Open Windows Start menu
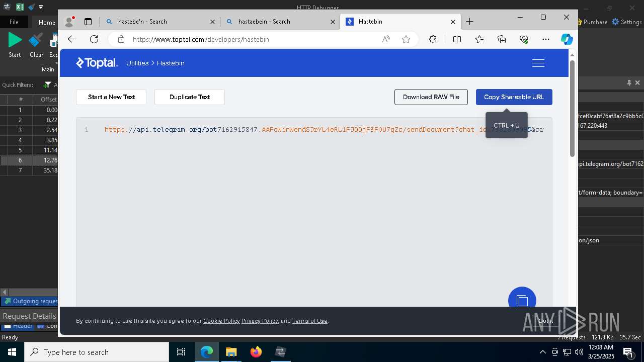The image size is (644, 362). [12, 352]
